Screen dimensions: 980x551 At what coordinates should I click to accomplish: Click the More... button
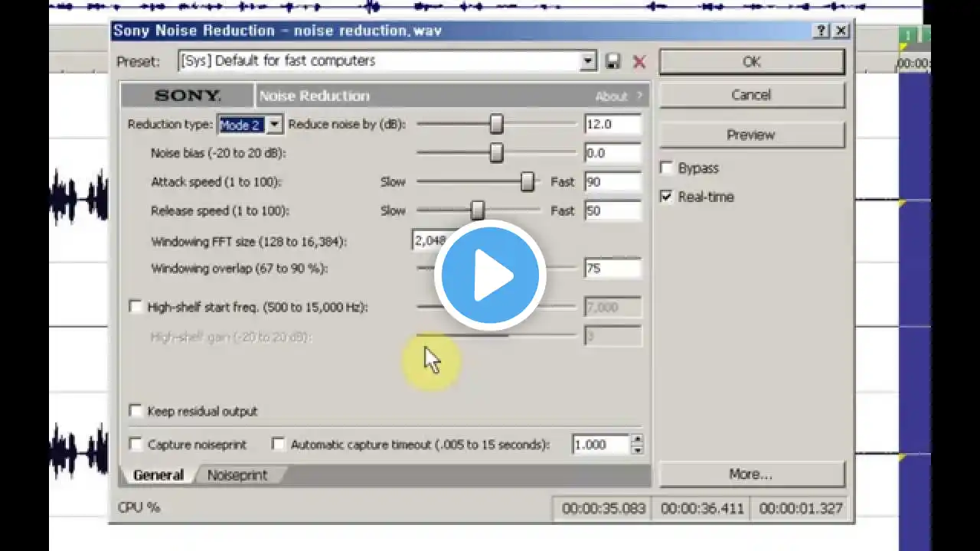(x=752, y=474)
